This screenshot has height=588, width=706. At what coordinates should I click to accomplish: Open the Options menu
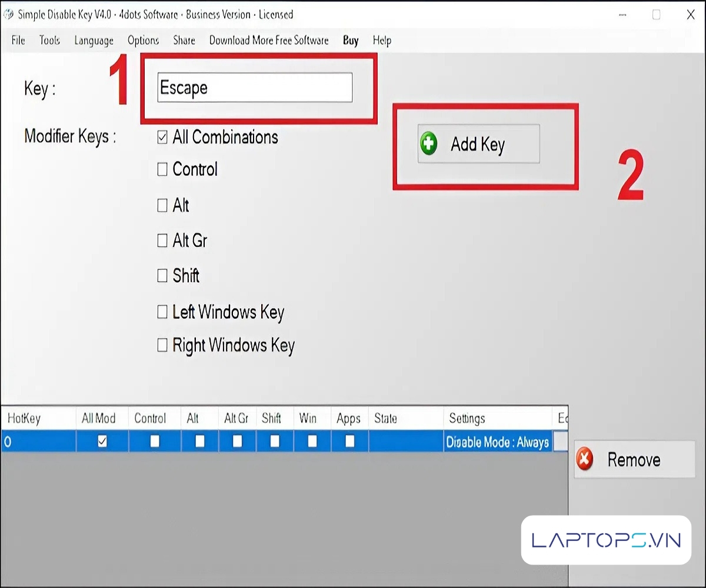[x=143, y=41]
